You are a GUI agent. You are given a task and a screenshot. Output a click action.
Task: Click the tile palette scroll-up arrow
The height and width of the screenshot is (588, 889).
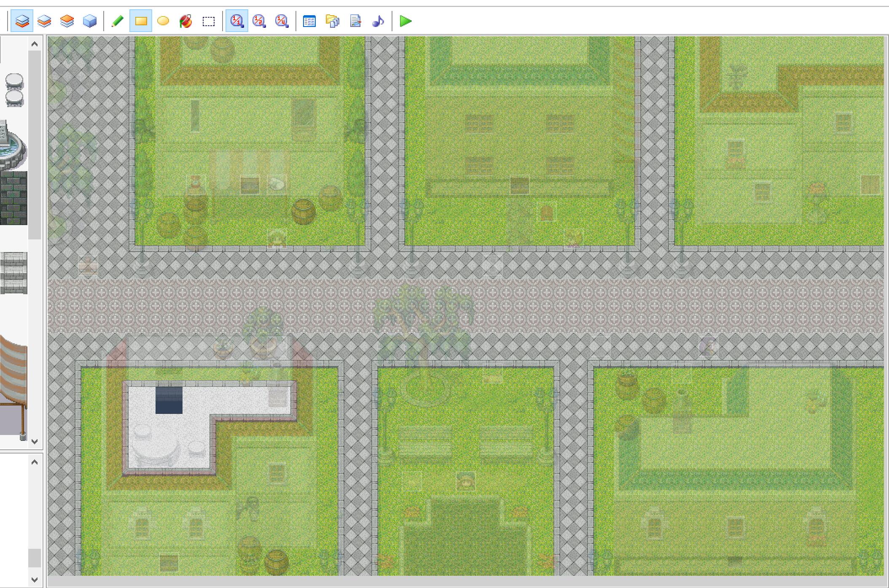click(x=35, y=44)
